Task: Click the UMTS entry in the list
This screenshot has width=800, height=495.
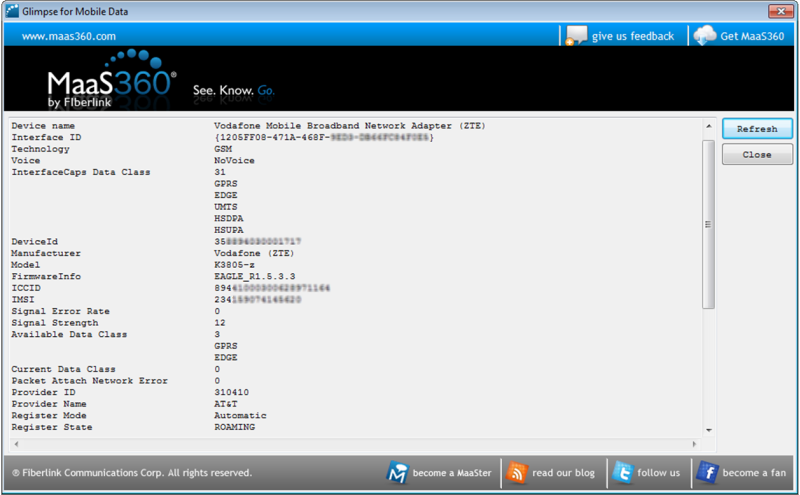Action: (x=226, y=207)
